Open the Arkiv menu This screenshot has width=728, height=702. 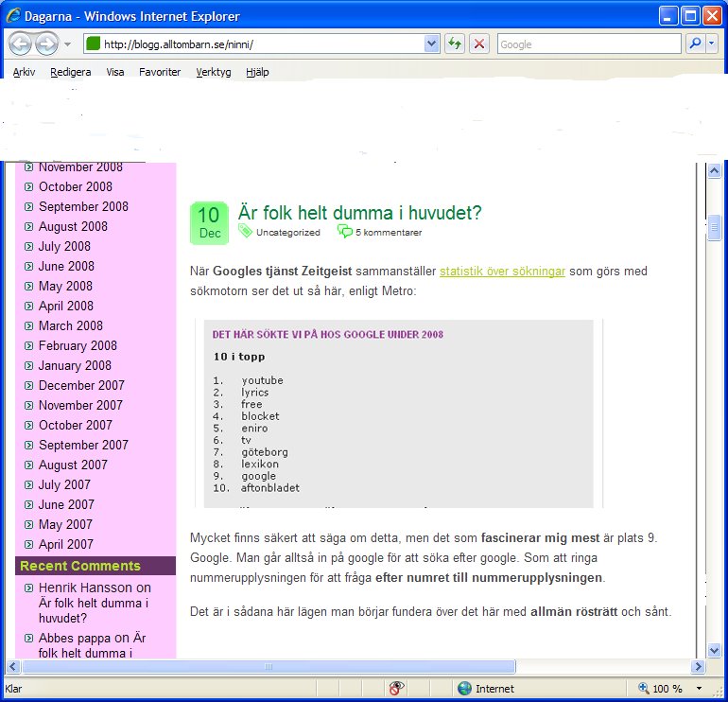pyautogui.click(x=25, y=72)
